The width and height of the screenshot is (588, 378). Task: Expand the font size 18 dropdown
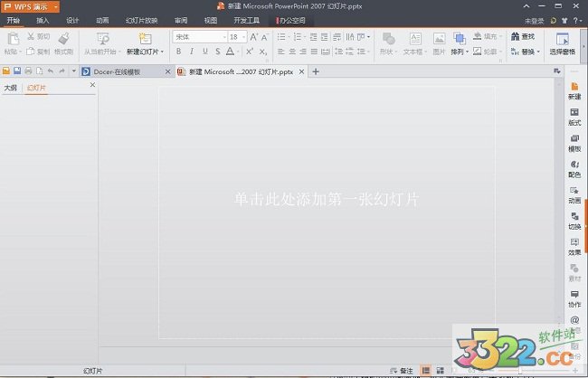point(242,37)
